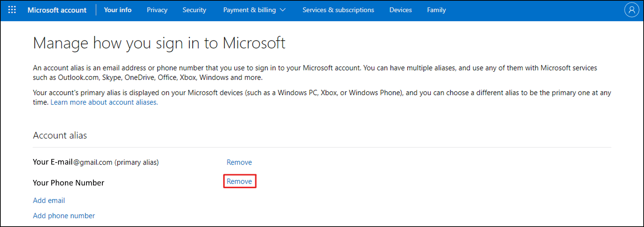This screenshot has width=644, height=227.
Task: Select the '@gmail.com (primary alias)' text
Action: pyautogui.click(x=116, y=162)
